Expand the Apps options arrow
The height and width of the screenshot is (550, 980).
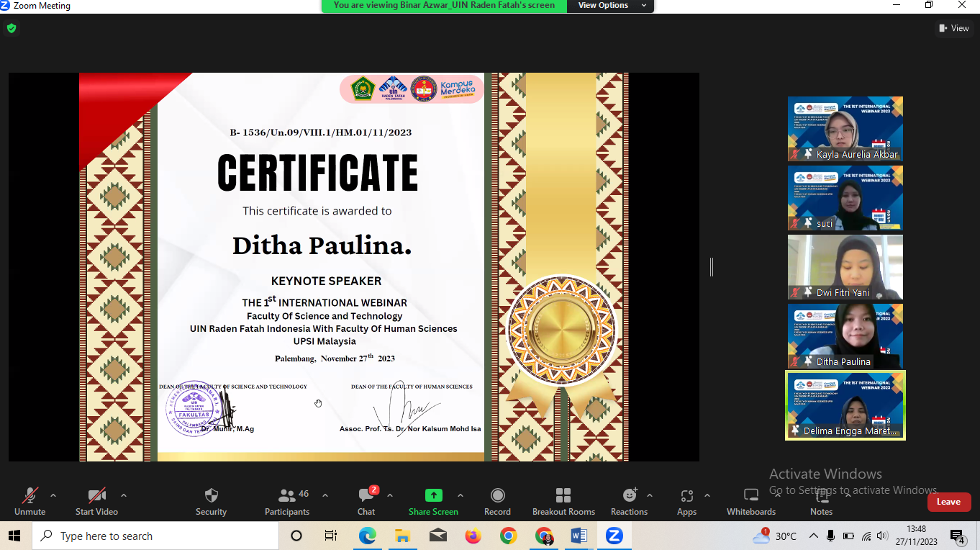[x=707, y=495]
